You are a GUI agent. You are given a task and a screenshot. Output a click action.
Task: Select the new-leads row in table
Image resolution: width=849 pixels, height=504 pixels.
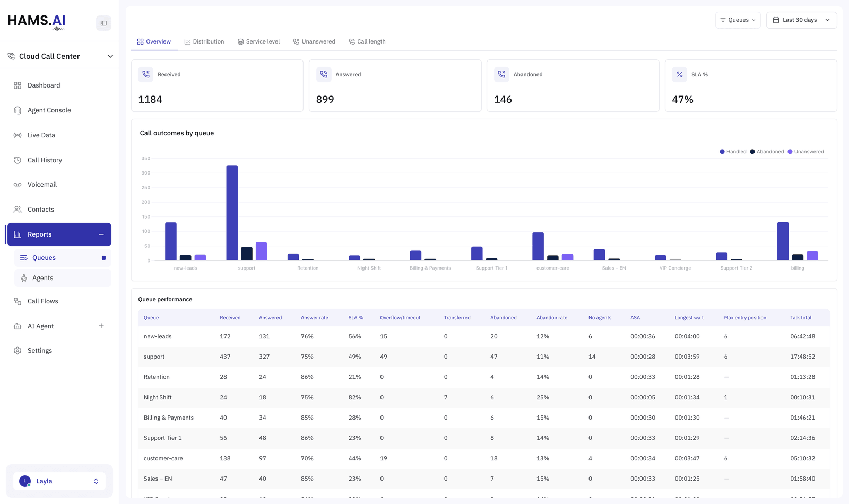tap(484, 337)
